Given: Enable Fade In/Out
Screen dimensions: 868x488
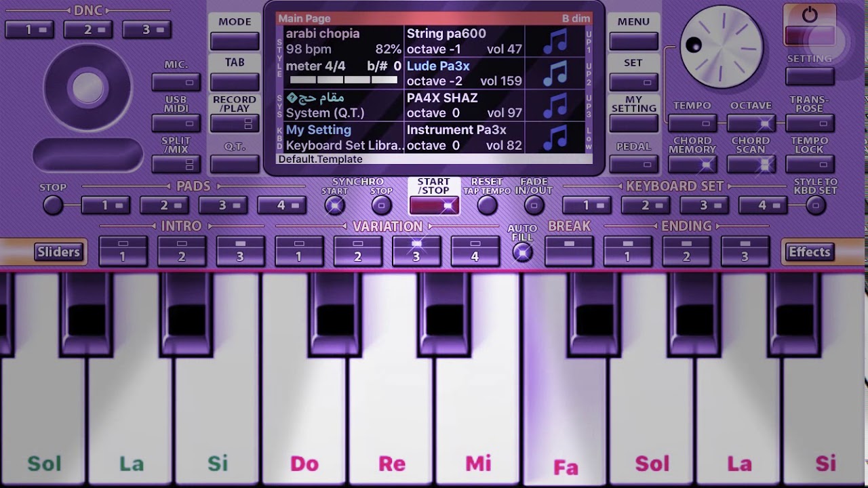Looking at the screenshot, I should click(534, 205).
